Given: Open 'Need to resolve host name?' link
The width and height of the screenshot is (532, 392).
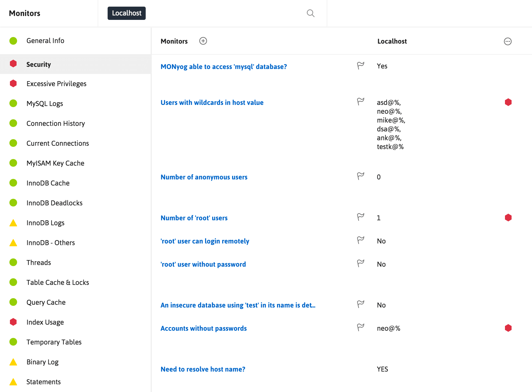Looking at the screenshot, I should tap(203, 369).
